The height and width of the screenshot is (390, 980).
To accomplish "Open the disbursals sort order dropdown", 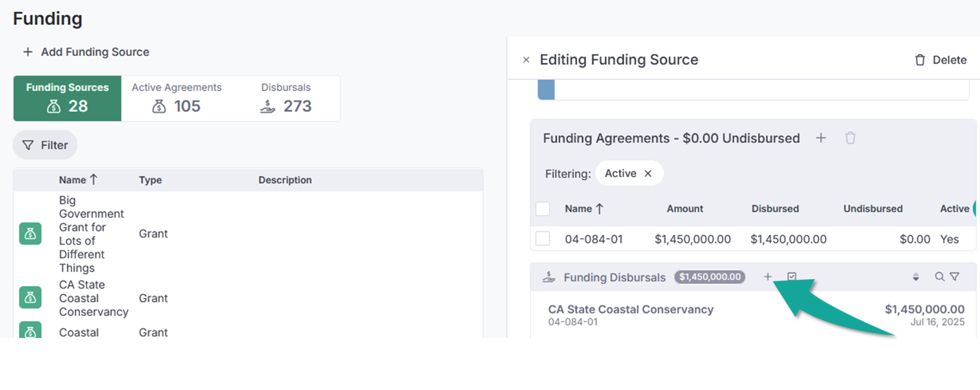I will click(916, 277).
